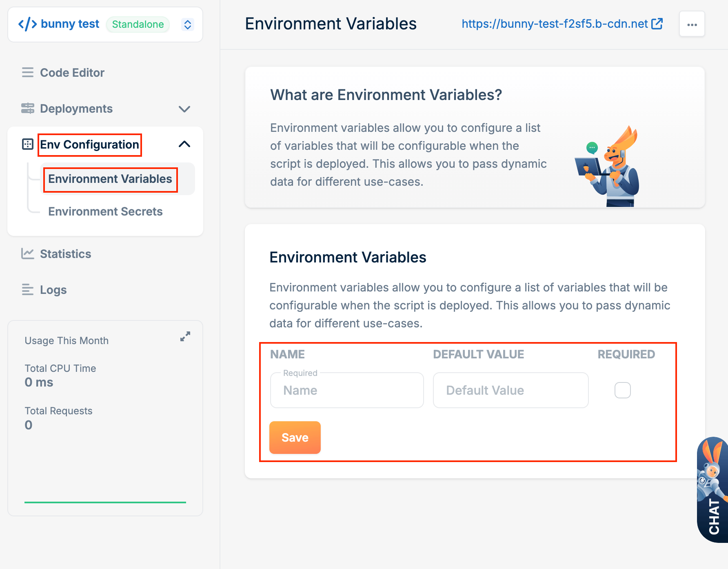Collapse the Env Configuration section chevron
The width and height of the screenshot is (728, 569).
click(x=184, y=144)
